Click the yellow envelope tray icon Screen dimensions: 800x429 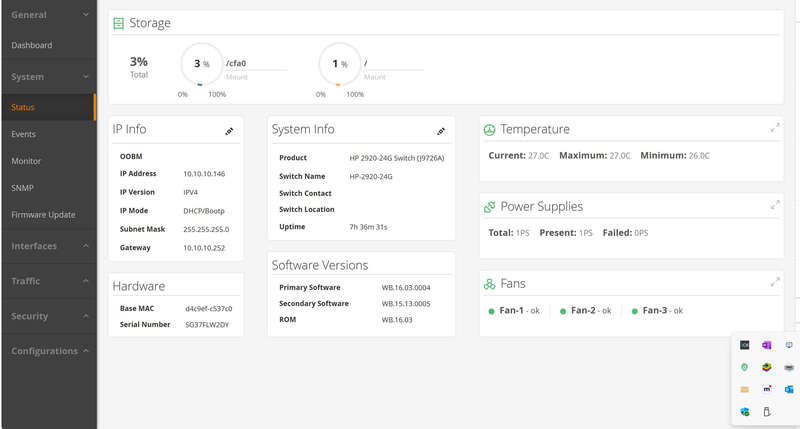(745, 389)
